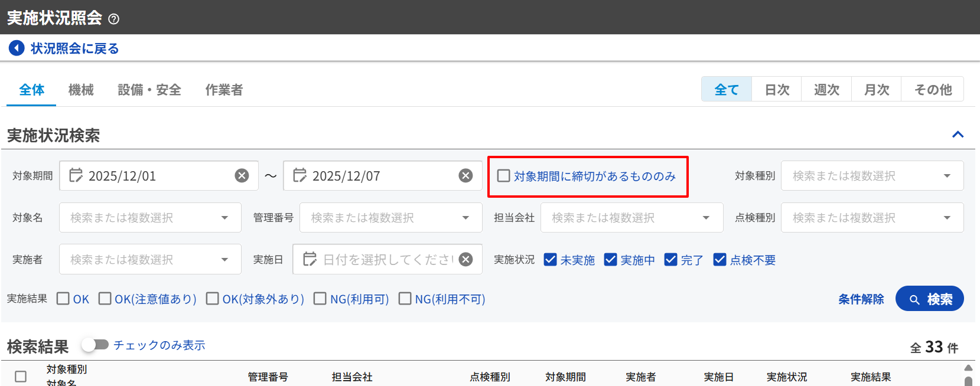Image resolution: width=980 pixels, height=386 pixels.
Task: Click the 条件解除 link
Action: tap(861, 299)
